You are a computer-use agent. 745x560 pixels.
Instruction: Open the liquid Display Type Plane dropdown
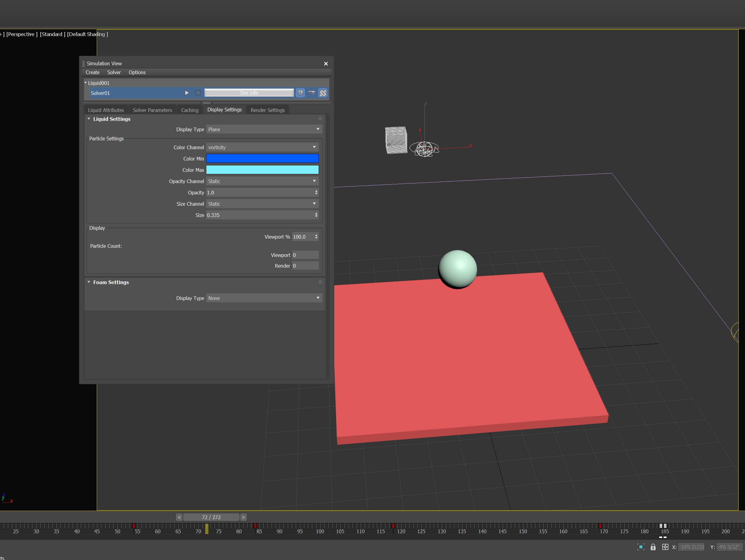(264, 129)
